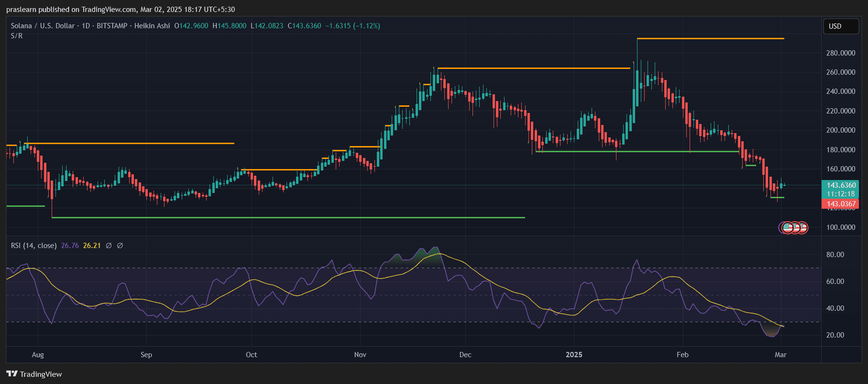
Task: Open the USD currency selector
Action: [x=840, y=26]
